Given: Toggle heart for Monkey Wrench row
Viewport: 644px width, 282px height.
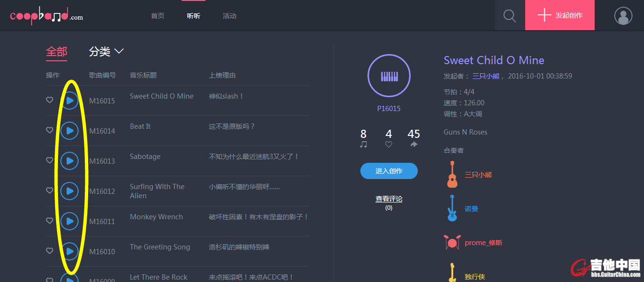Looking at the screenshot, I should click(x=49, y=221).
